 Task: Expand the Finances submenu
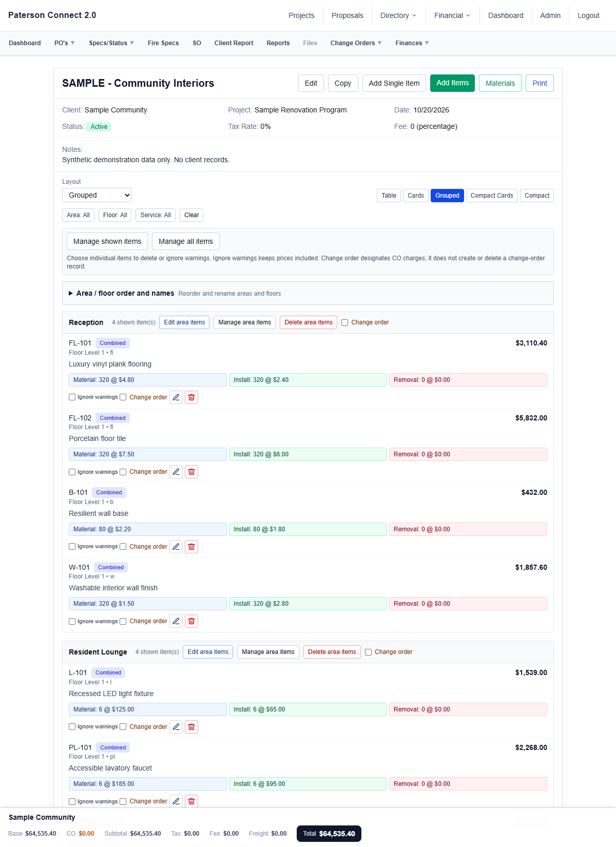point(412,43)
